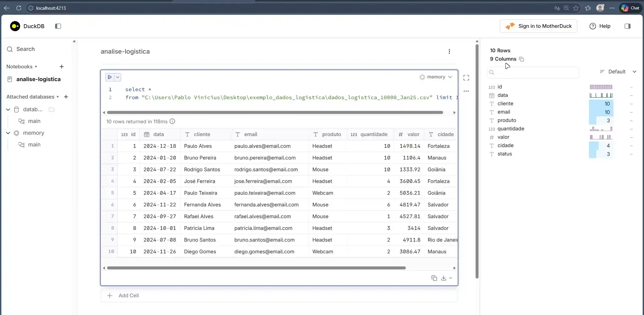The height and width of the screenshot is (315, 644).
Task: Expand cell to fullscreen
Action: tap(466, 78)
